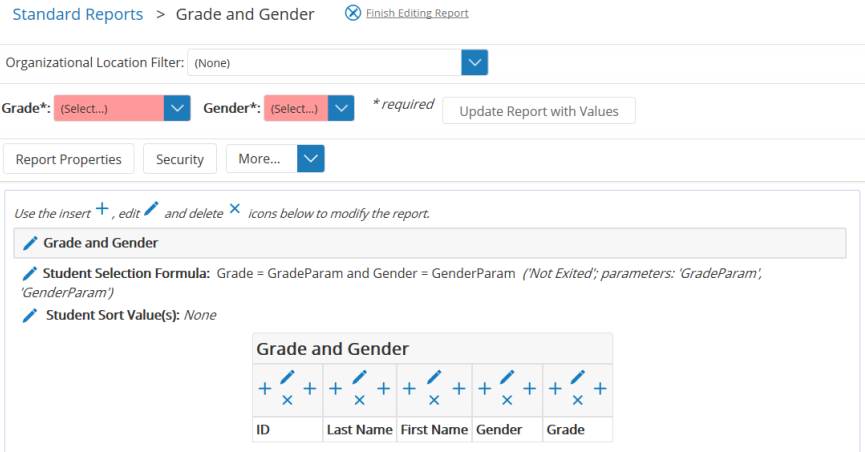This screenshot has width=865, height=452.
Task: Insert a column after the Grade column
Action: point(600,389)
